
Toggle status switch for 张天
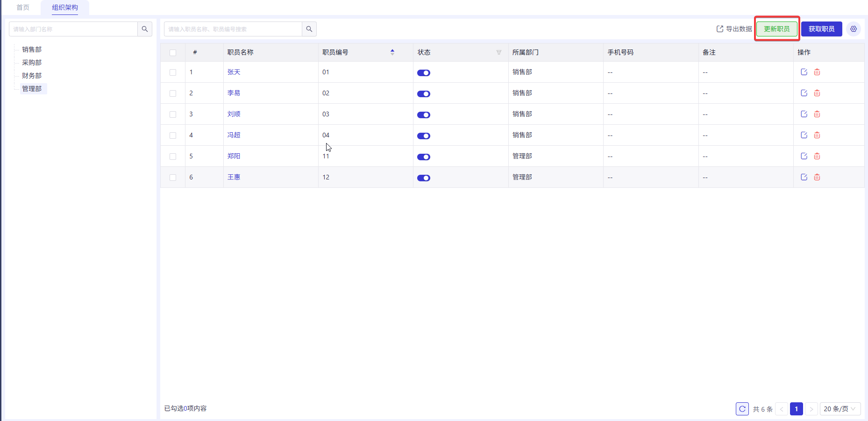click(424, 73)
